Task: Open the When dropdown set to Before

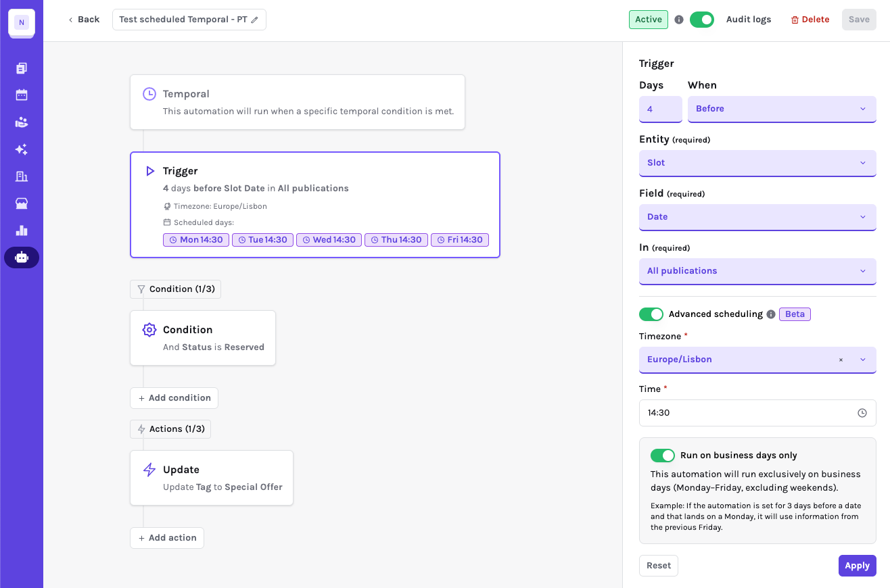Action: coord(782,109)
